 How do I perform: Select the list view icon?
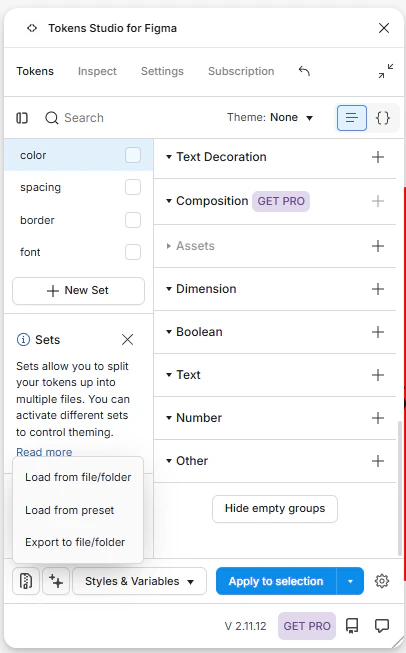point(352,118)
